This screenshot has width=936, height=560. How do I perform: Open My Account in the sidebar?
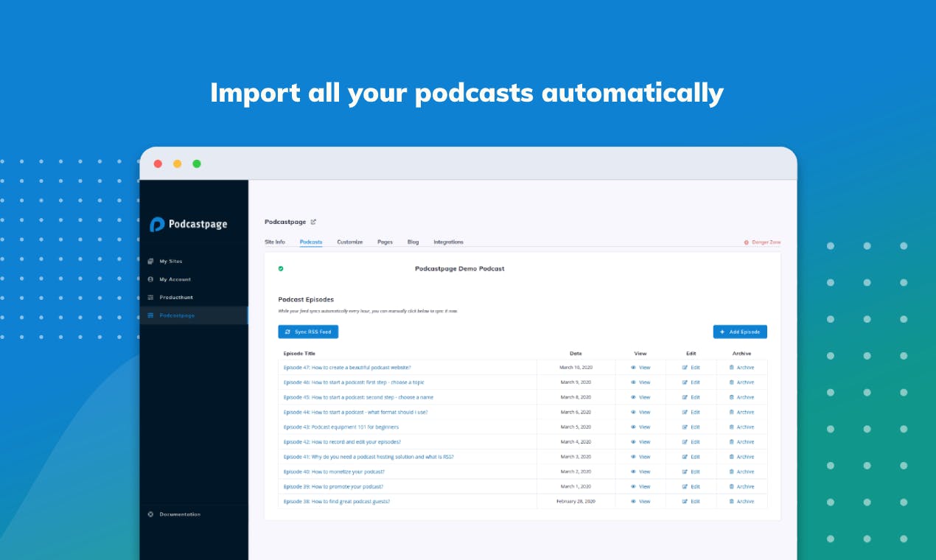tap(175, 279)
